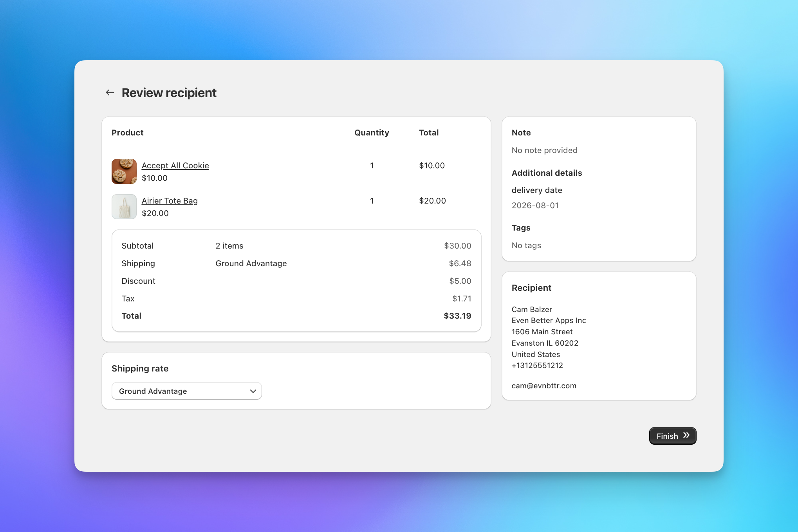Click the delivery date value 2026-08-01
Screen dimensions: 798x532
(x=535, y=206)
